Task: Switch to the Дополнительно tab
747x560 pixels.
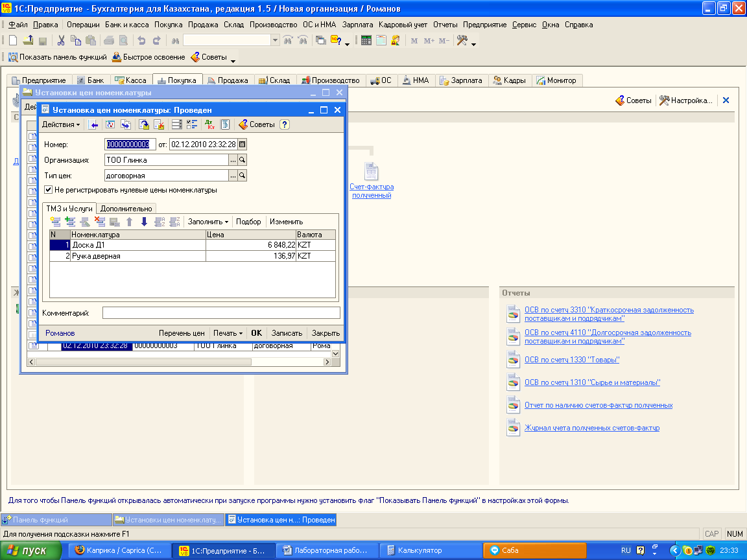Action: pyautogui.click(x=126, y=209)
